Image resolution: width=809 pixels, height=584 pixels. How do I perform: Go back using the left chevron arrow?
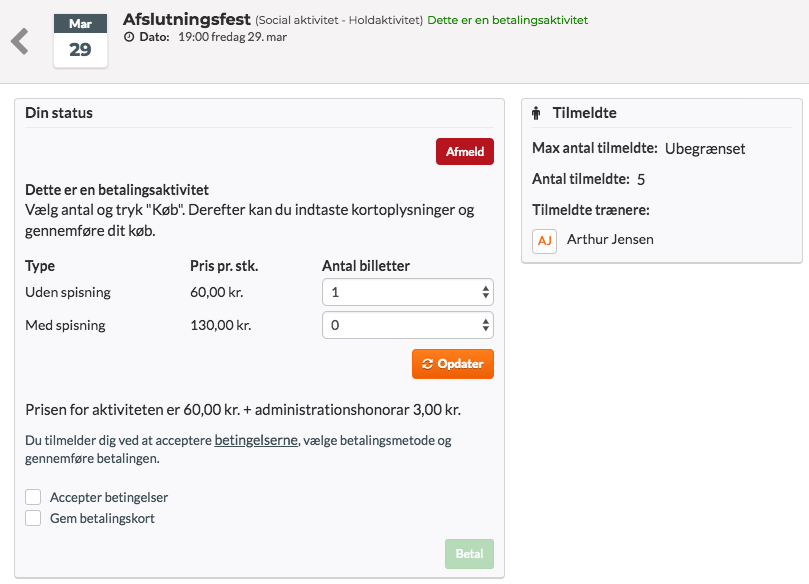click(20, 41)
